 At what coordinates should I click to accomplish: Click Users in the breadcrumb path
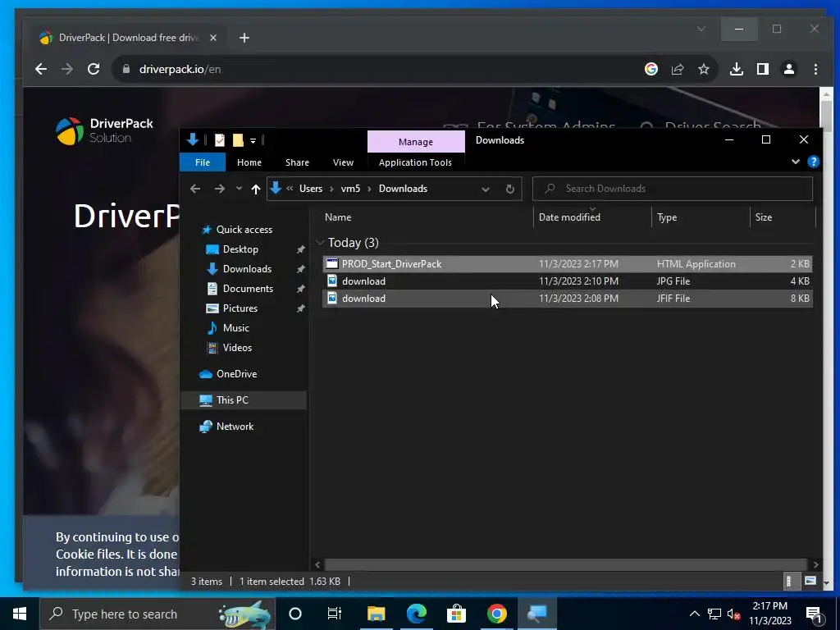(311, 189)
